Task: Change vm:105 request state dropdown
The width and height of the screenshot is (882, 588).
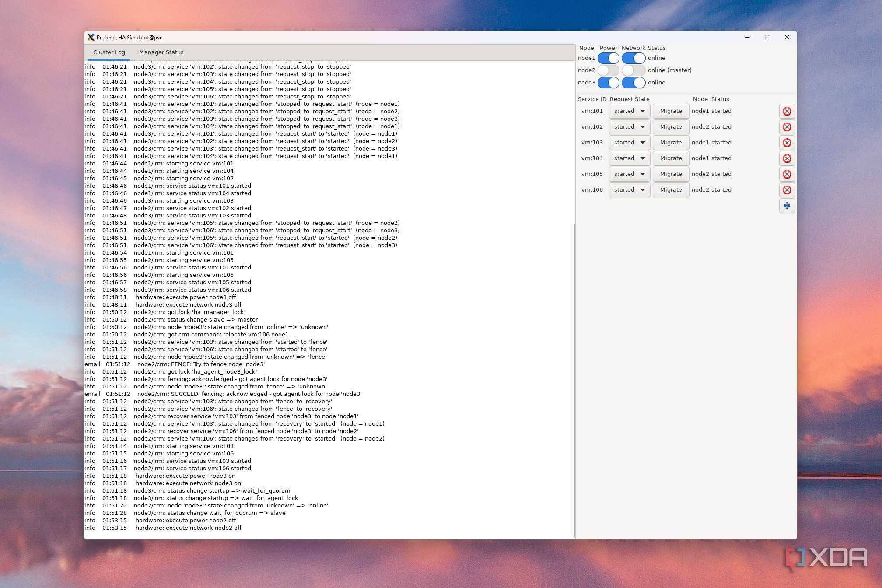Action: [x=630, y=174]
